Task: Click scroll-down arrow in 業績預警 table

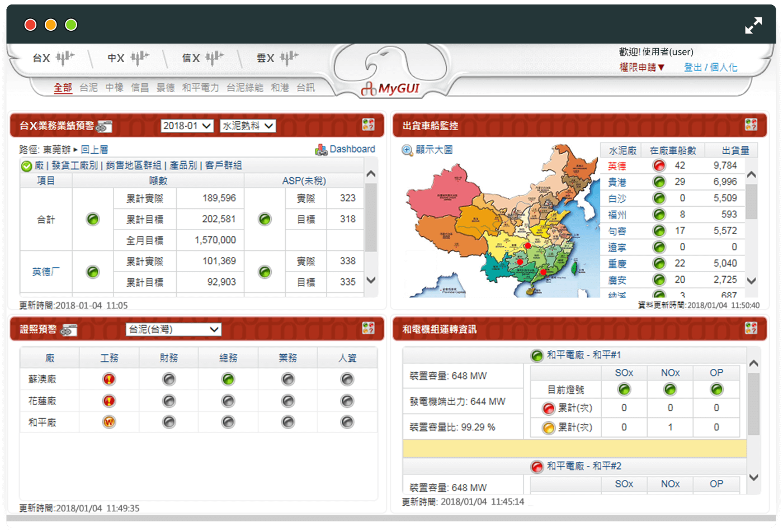Action: coord(371,280)
